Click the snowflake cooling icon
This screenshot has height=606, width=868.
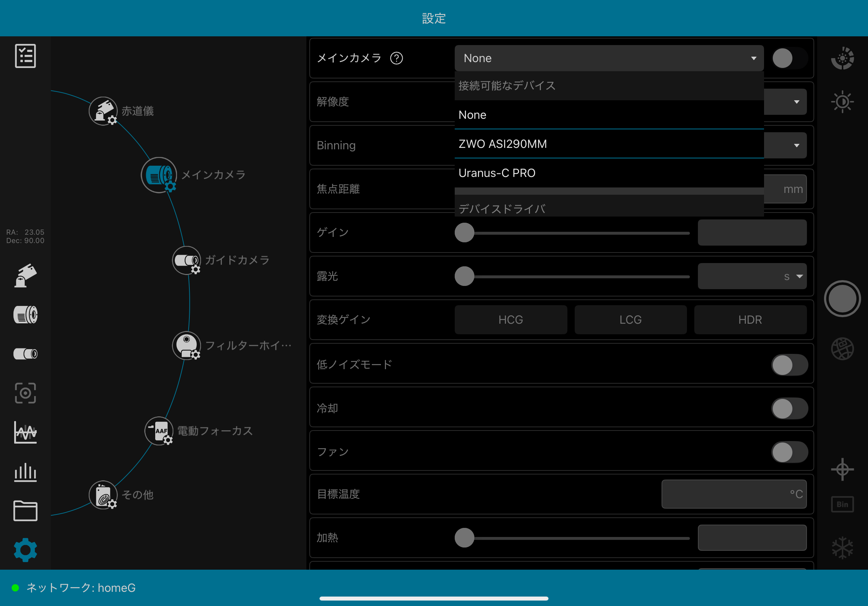(x=842, y=548)
